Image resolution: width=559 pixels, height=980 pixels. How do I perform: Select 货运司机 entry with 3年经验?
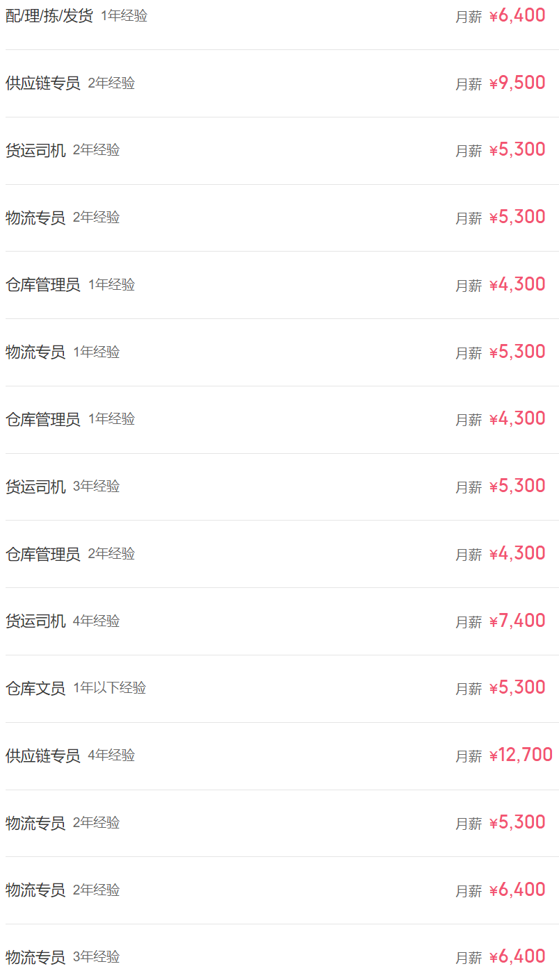[35, 487]
